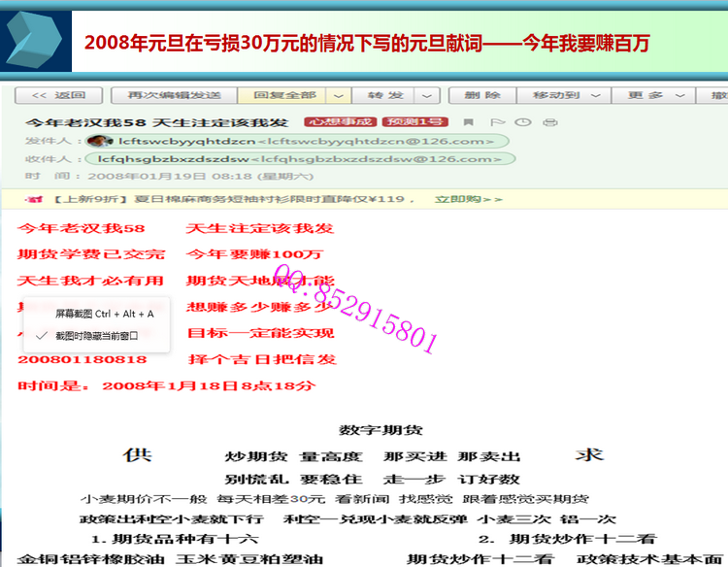The image size is (728, 567).
Task: Click the red 心想事成 tag
Action: 340,122
